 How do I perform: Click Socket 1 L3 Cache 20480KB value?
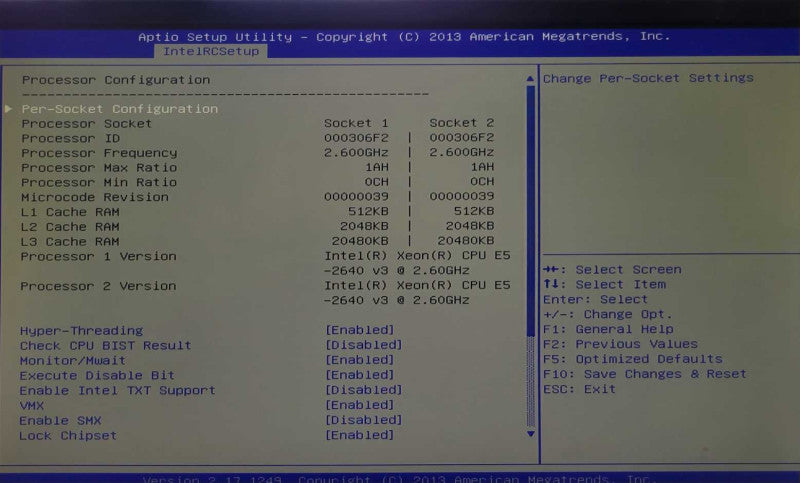tap(360, 241)
